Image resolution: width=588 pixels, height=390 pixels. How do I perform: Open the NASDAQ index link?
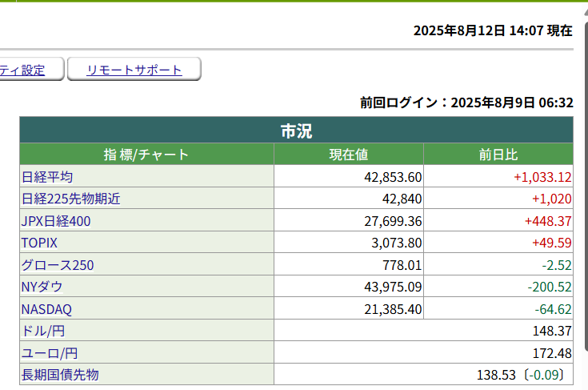coord(46,309)
